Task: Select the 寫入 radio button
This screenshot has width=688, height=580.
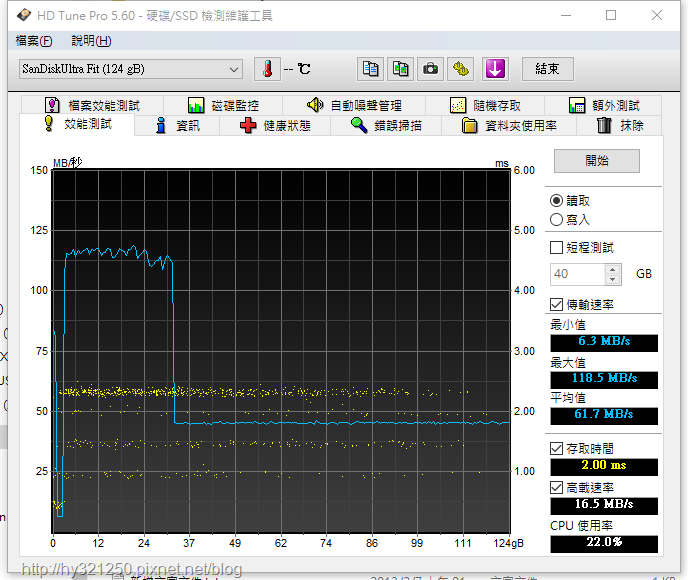Action: [556, 219]
